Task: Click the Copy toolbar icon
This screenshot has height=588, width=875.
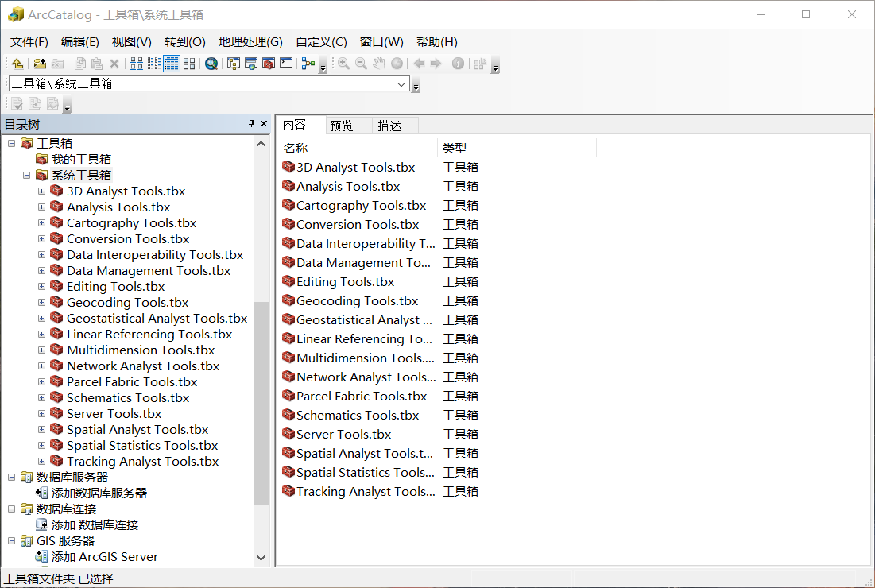Action: [x=79, y=64]
